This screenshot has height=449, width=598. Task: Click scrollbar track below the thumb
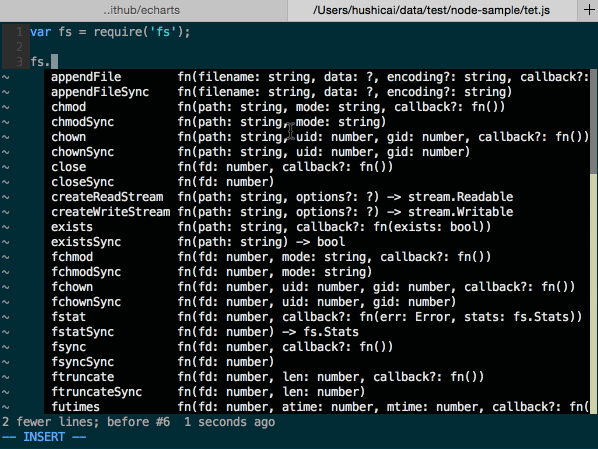[593, 294]
